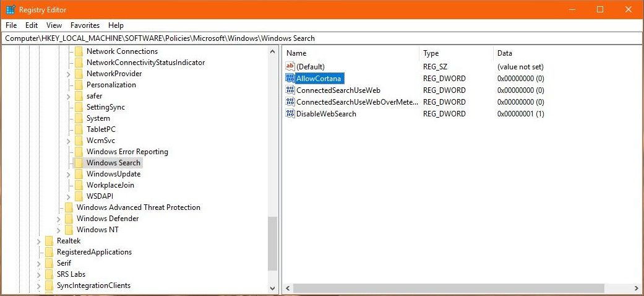Expand the WSDAPI key
The image size is (644, 296).
tap(69, 196)
